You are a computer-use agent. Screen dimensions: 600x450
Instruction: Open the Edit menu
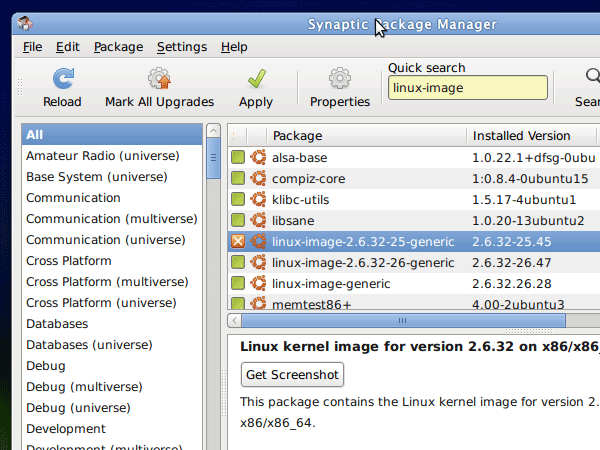[x=68, y=47]
